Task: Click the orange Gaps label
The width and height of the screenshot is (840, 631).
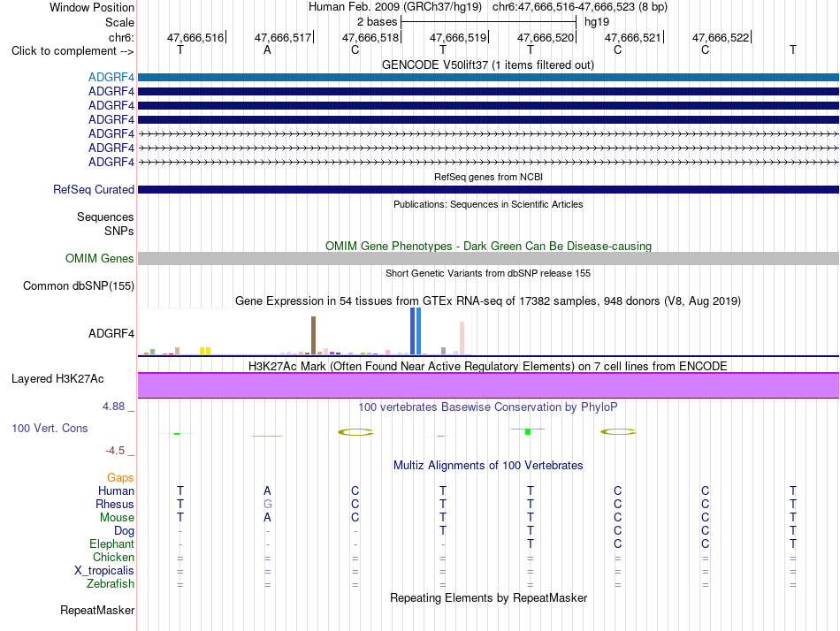Action: [x=120, y=478]
